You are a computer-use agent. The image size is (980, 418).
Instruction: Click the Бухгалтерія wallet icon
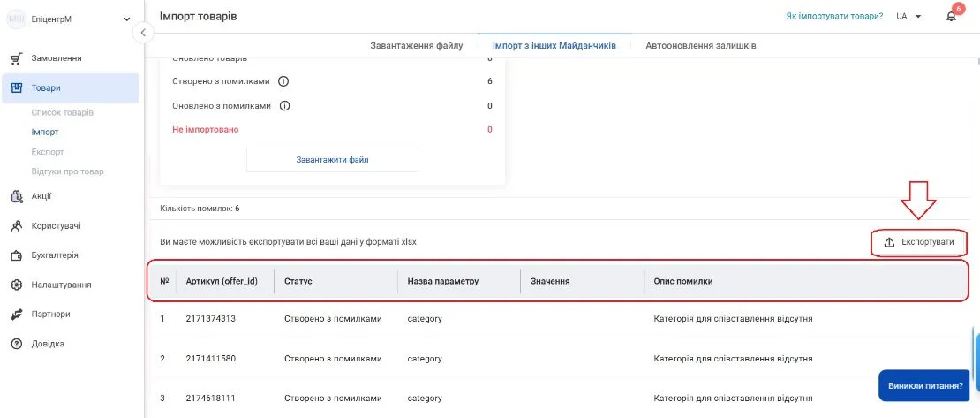point(17,255)
